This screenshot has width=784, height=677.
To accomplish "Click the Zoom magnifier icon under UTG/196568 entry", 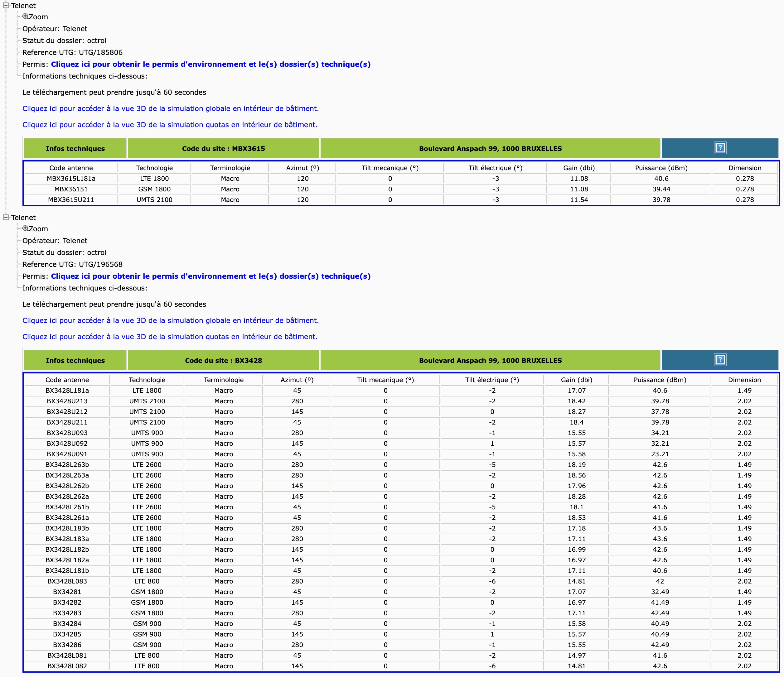I will [25, 228].
